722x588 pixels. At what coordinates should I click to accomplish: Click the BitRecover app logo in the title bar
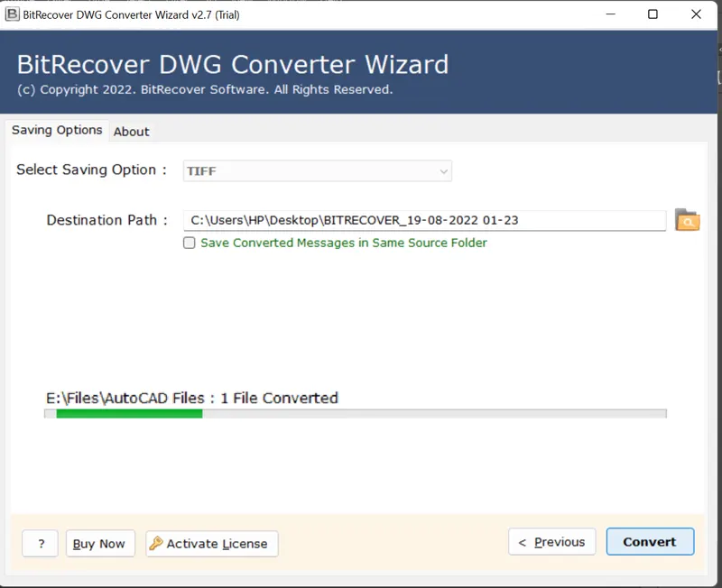12,14
